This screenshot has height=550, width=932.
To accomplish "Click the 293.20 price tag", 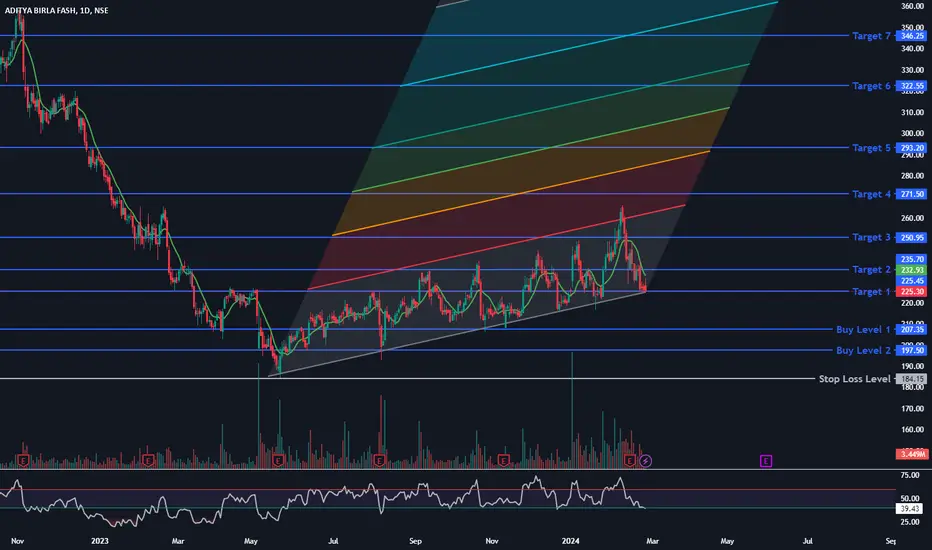I will (x=912, y=147).
